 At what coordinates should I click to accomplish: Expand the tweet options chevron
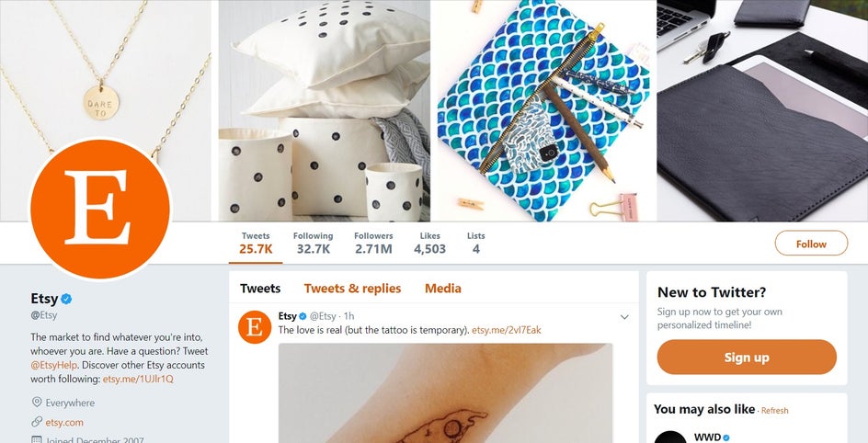(x=624, y=317)
